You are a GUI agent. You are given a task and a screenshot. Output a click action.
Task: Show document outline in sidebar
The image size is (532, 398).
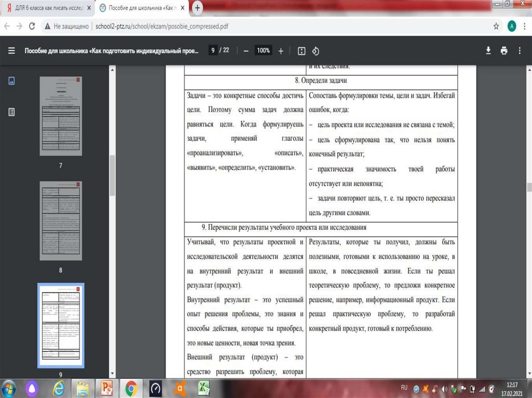11,112
